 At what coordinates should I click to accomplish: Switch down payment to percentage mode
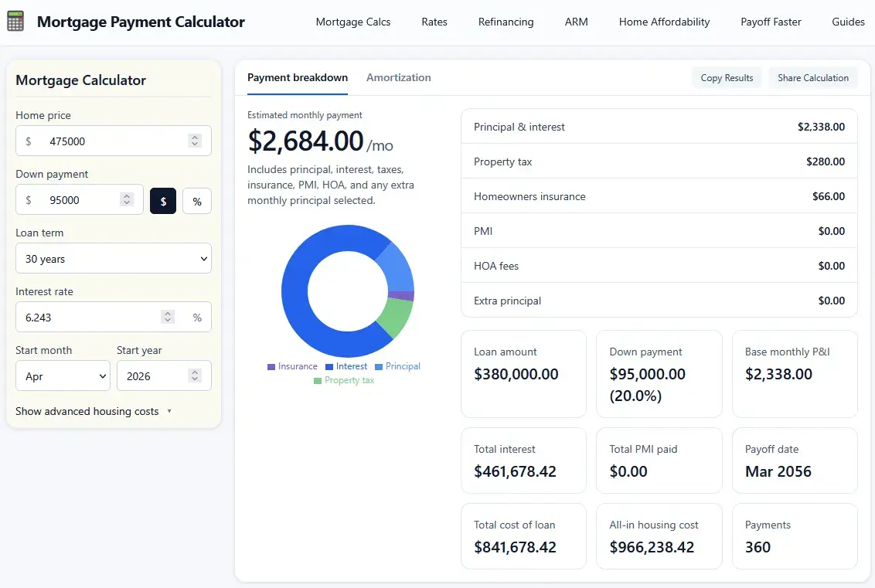click(x=197, y=200)
